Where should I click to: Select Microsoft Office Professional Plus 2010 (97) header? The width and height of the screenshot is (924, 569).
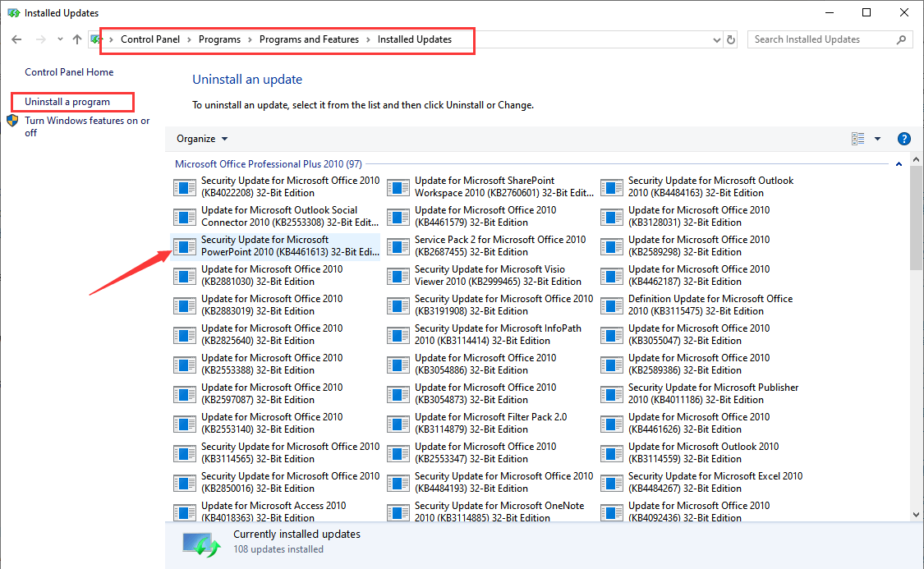[268, 164]
